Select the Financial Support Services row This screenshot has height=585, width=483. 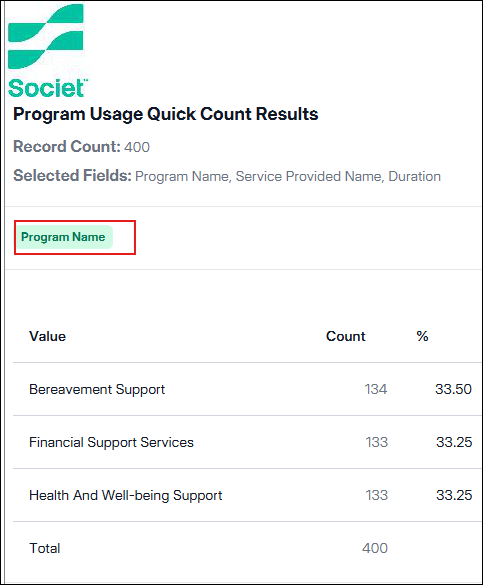click(248, 442)
